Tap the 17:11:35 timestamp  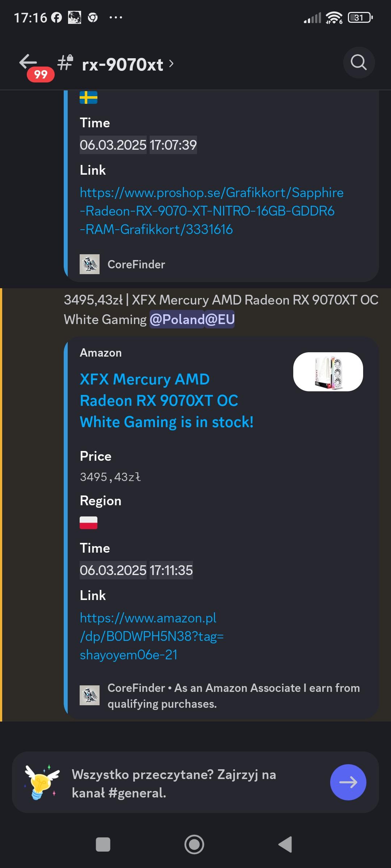pyautogui.click(x=171, y=570)
